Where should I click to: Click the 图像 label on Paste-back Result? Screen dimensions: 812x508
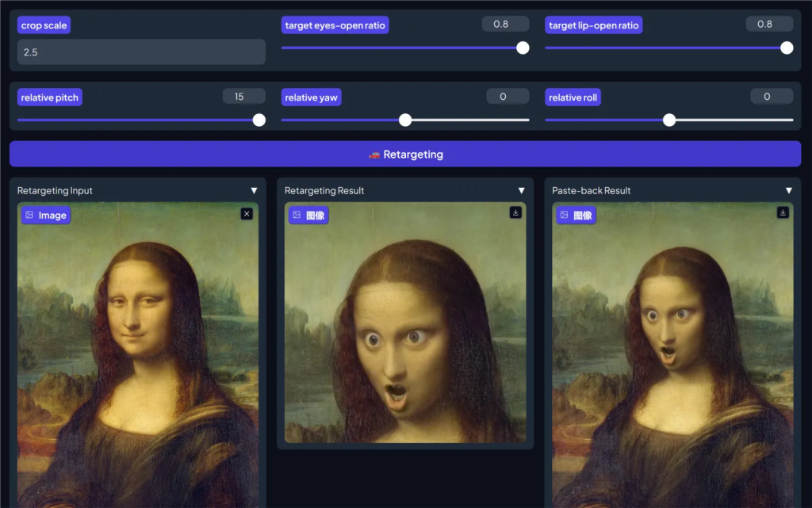(576, 216)
